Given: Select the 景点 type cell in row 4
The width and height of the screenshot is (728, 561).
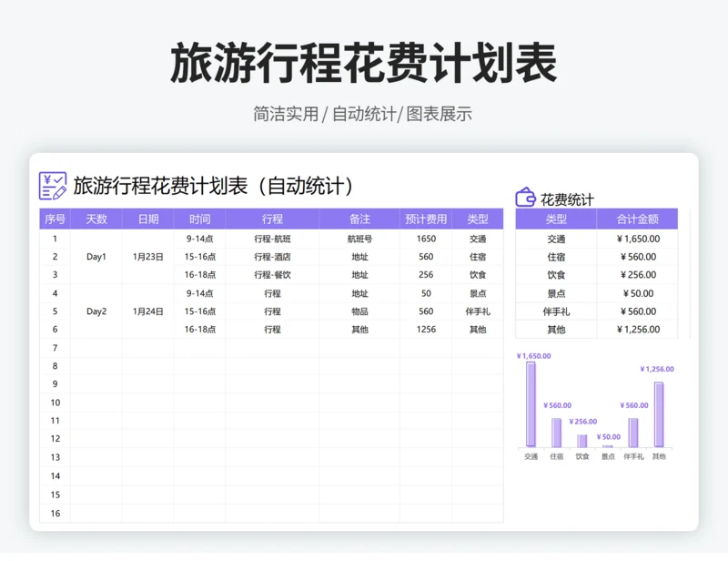Looking at the screenshot, I should 477,293.
